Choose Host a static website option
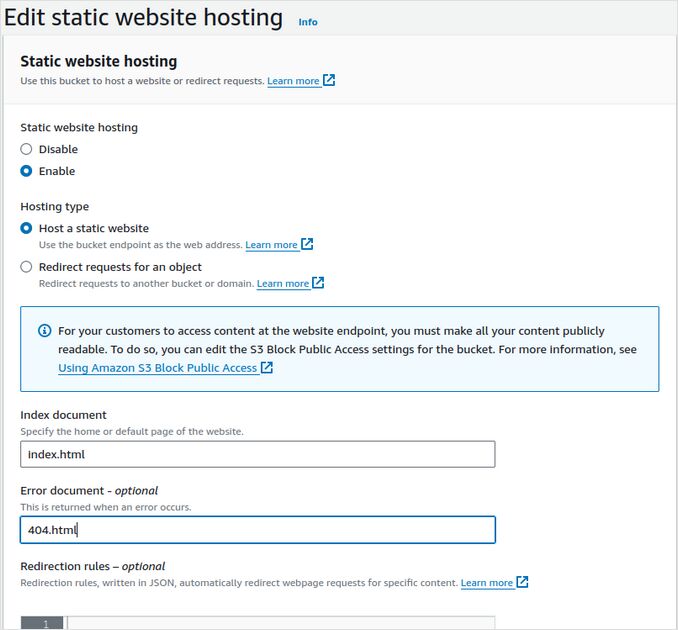 click(x=27, y=228)
